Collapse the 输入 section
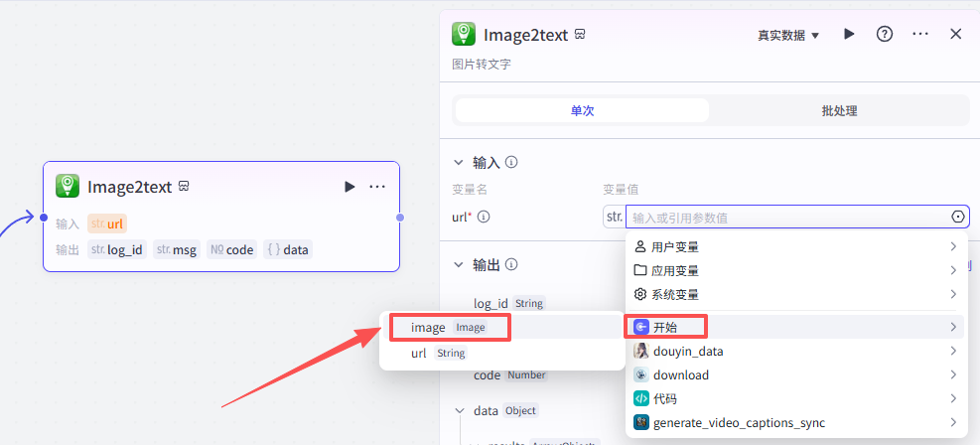 (x=459, y=163)
